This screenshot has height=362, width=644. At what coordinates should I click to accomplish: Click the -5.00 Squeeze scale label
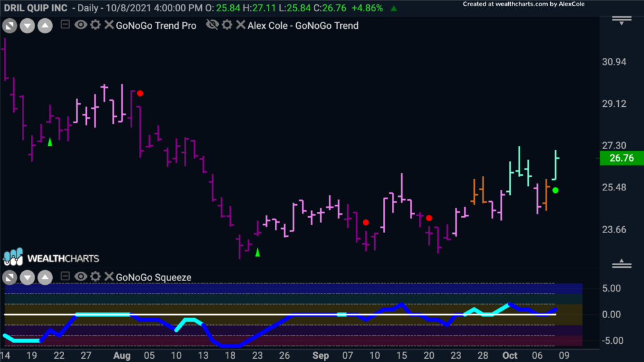click(x=611, y=341)
